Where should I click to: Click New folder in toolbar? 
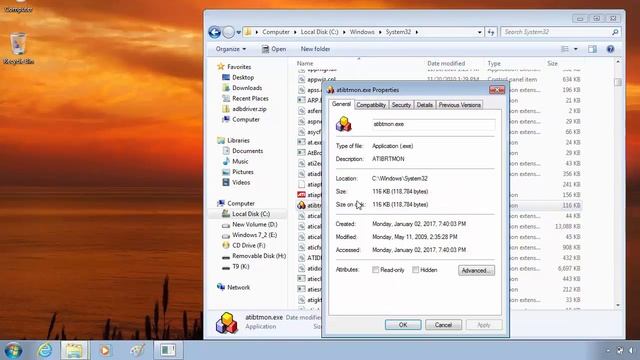tap(315, 49)
